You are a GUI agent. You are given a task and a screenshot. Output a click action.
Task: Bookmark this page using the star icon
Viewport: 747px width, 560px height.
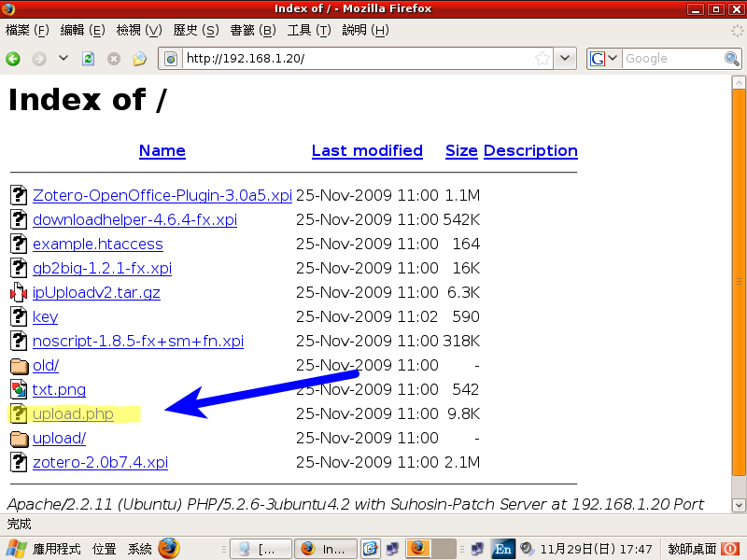pos(543,59)
